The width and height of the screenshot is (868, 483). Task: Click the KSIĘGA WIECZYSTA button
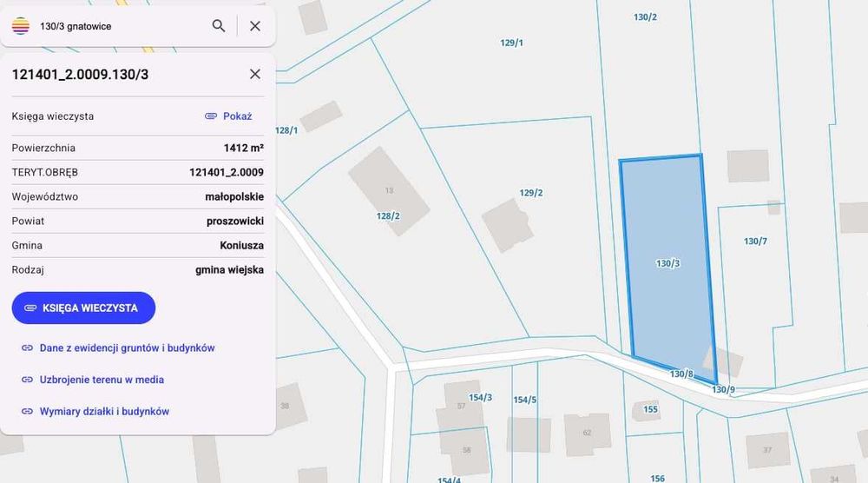(x=83, y=308)
